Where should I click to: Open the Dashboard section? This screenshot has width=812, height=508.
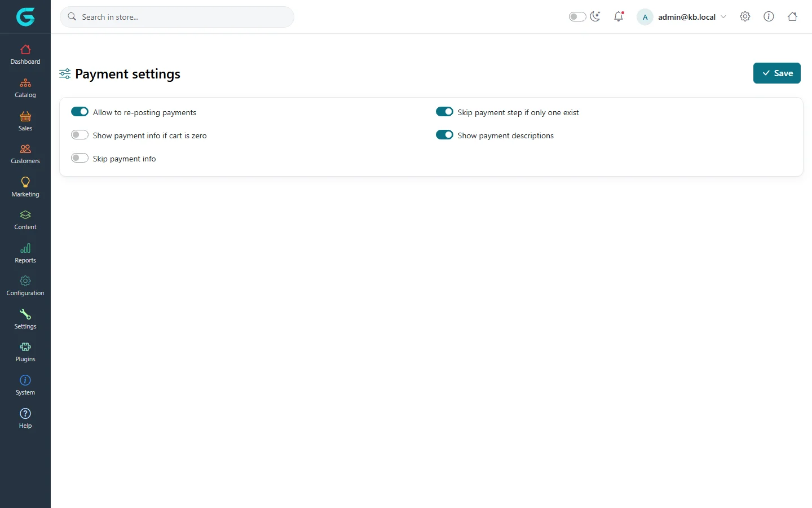point(25,55)
